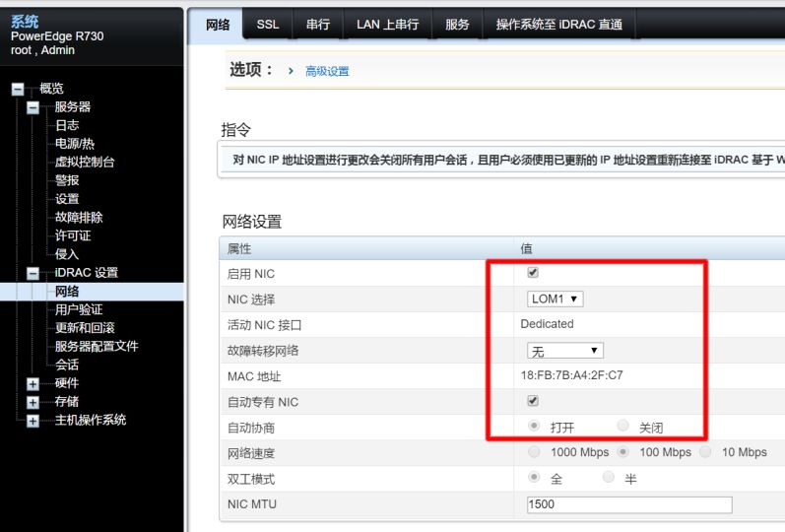Switch to the SSL tab
The height and width of the screenshot is (532, 785).
point(268,25)
